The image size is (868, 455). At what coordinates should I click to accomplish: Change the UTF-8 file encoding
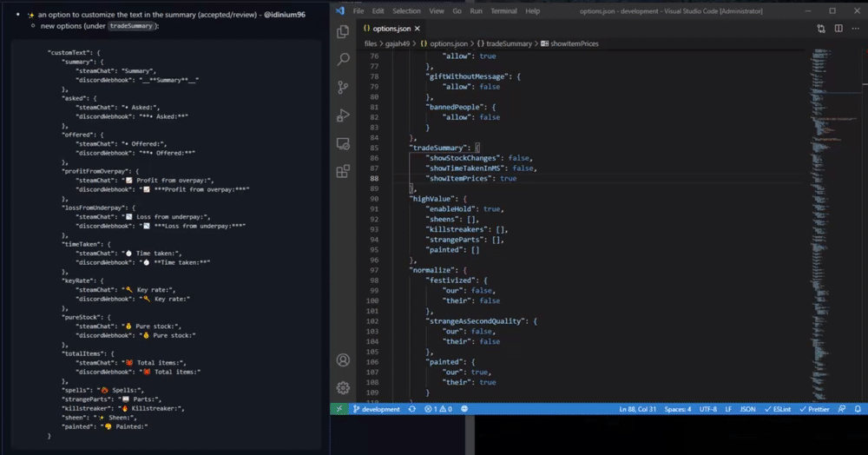coord(708,409)
